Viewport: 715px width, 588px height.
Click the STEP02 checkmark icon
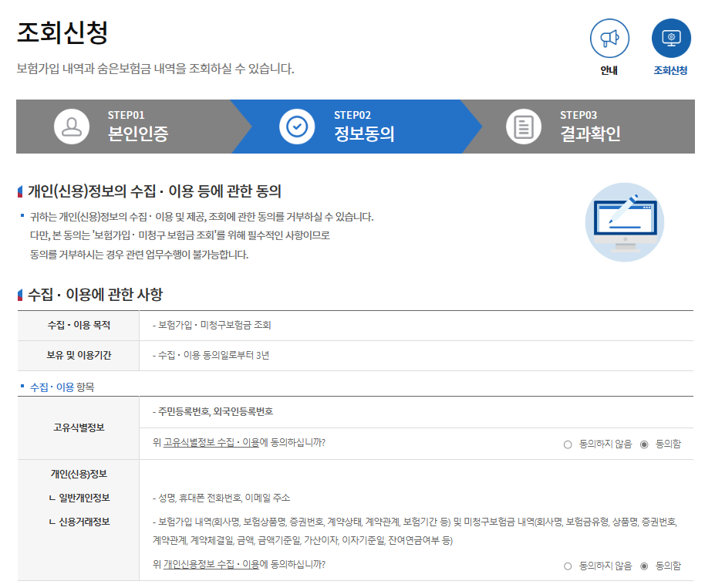[x=297, y=127]
